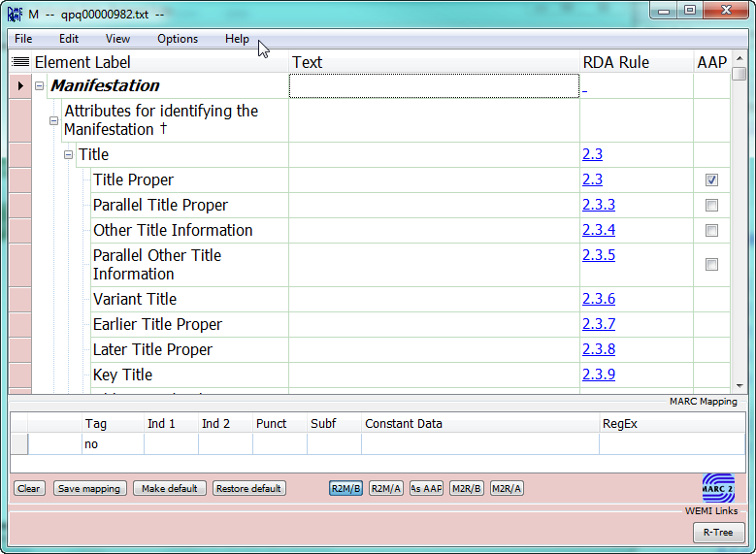Collapse the Title tree node

tap(69, 155)
